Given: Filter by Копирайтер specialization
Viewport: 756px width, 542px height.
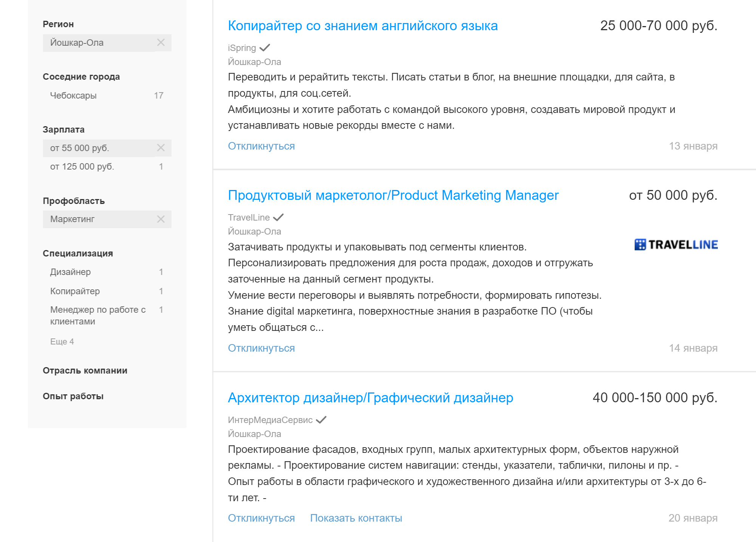Looking at the screenshot, I should coord(107,291).
